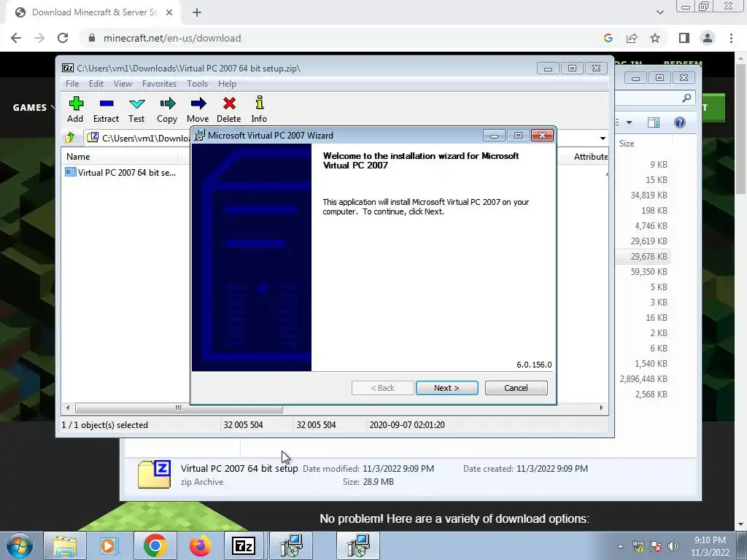
Task: Show hidden system tray icons
Action: pos(620,547)
